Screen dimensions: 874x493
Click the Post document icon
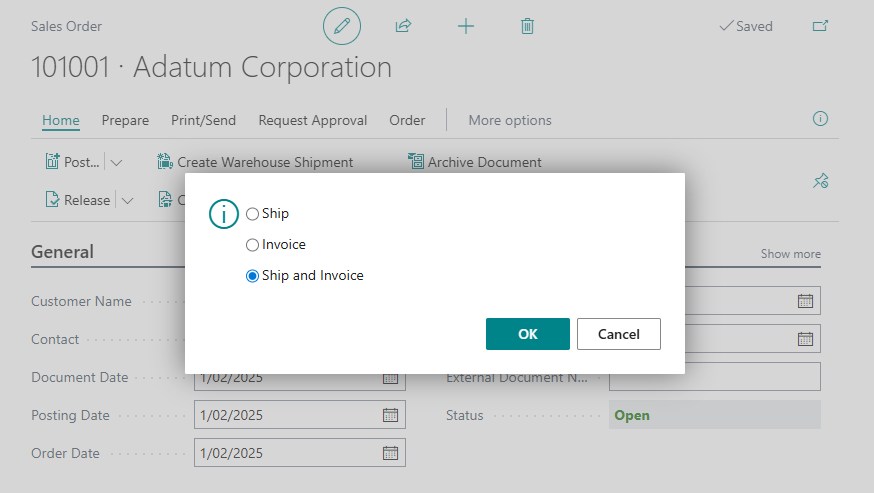coord(52,162)
